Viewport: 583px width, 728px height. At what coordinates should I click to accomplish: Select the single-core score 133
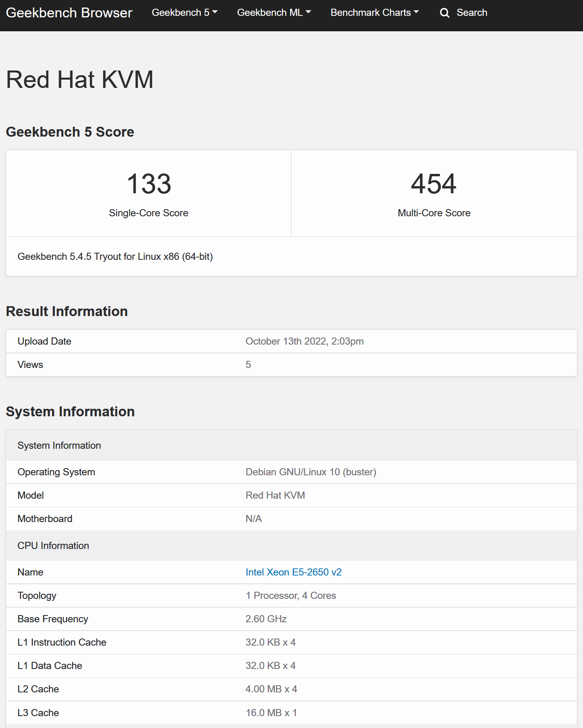[x=149, y=184]
